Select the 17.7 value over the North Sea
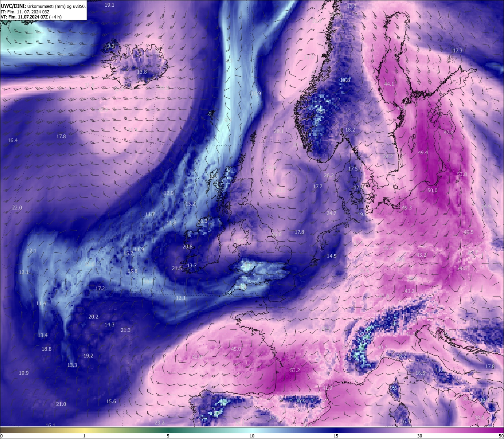The width and height of the screenshot is (504, 439). tap(318, 187)
